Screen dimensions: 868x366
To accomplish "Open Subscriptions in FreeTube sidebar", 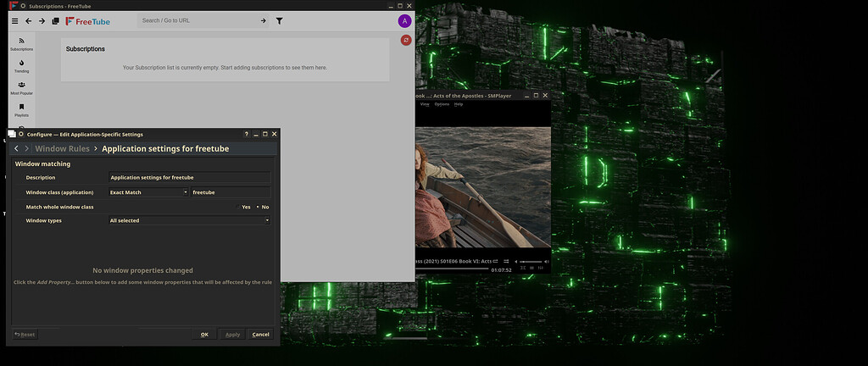I will coord(21,44).
